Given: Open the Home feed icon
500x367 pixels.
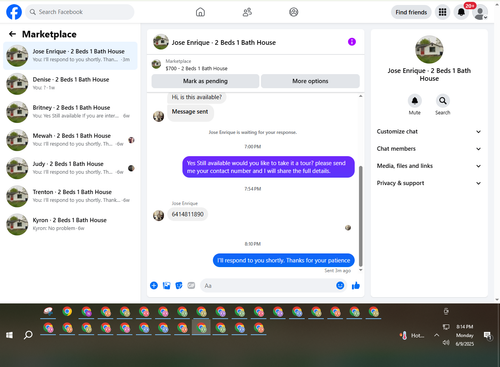Looking at the screenshot, I should (200, 12).
